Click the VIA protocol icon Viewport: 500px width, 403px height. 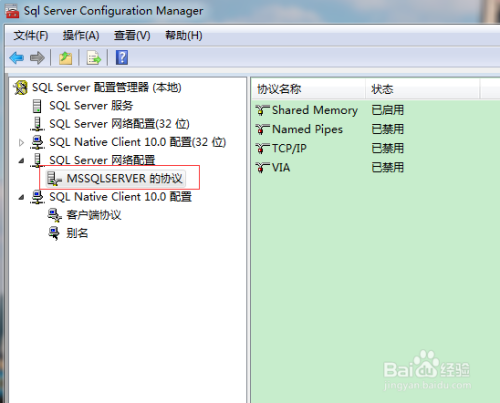point(263,167)
